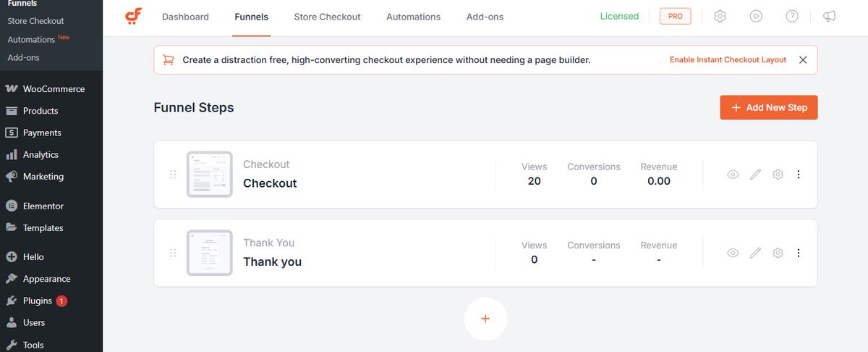Dismiss the Instant Checkout notice banner
This screenshot has width=868, height=352.
803,60
